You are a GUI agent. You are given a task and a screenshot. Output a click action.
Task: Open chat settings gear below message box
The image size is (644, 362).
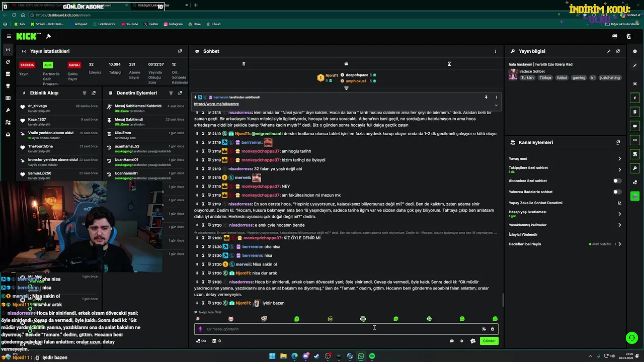point(462,341)
